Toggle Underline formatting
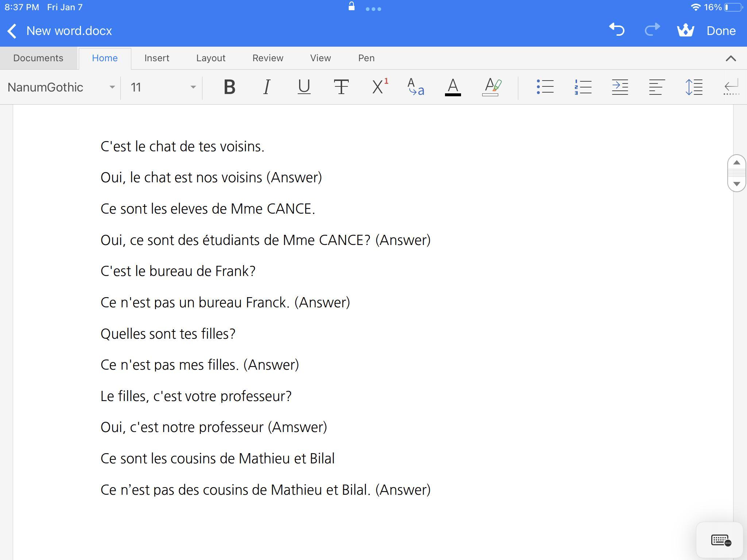 pyautogui.click(x=304, y=87)
